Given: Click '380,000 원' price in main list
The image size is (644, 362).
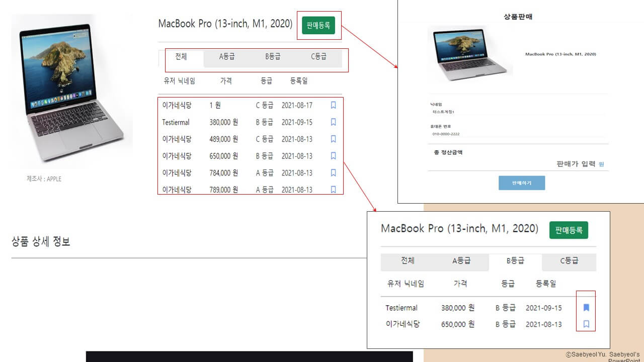Looking at the screenshot, I should click(224, 122).
